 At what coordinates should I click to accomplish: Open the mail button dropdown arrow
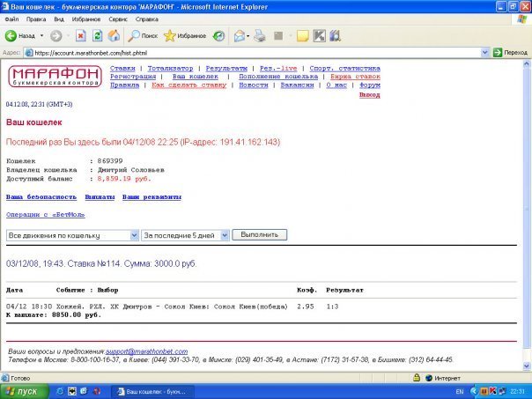point(248,35)
